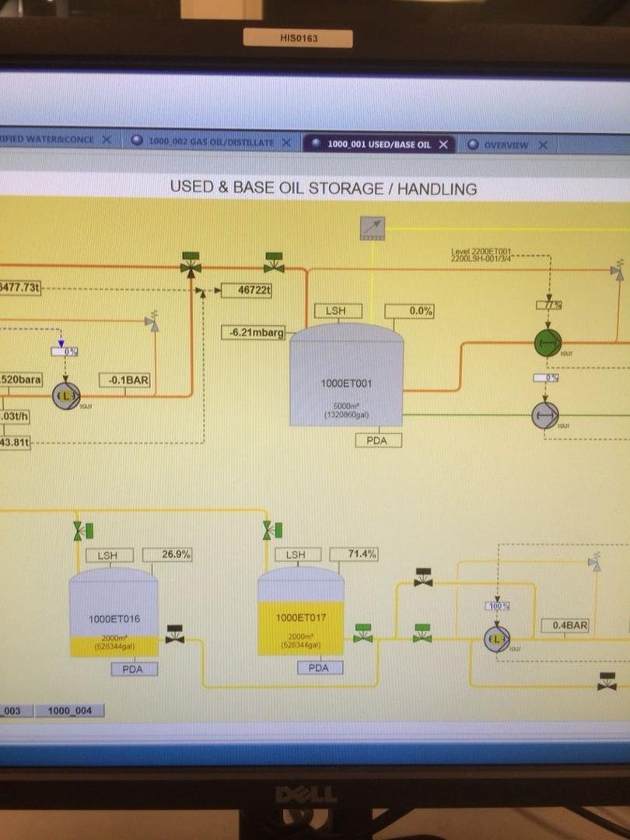
Task: Click the LSH indicator of tank 1000ET016
Action: tap(110, 555)
